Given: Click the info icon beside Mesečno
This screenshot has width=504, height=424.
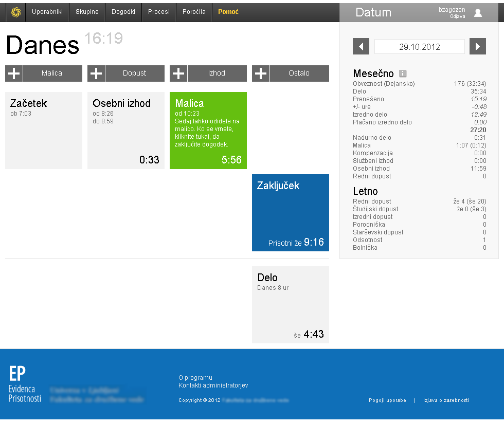Looking at the screenshot, I should pos(403,73).
